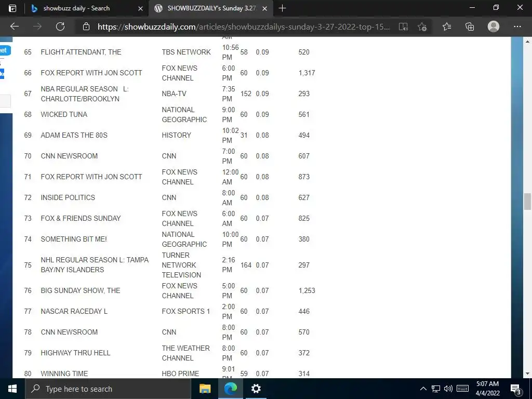Open browser Collections
Viewport: 532px width, 399px height.
[470, 26]
